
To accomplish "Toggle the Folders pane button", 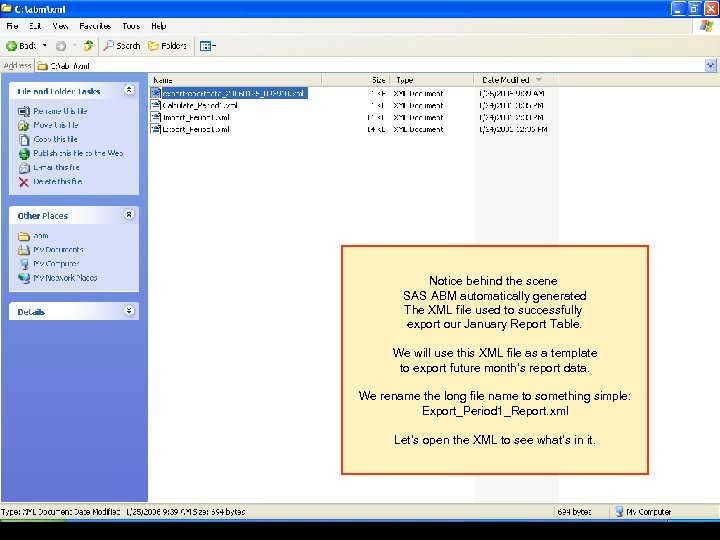I will point(167,45).
